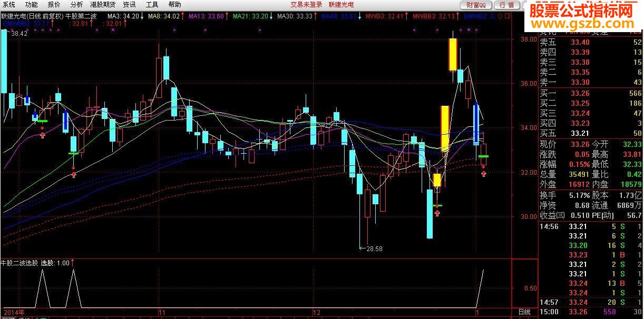Click the 卖五 price 33.40
The width and height of the screenshot is (644, 319).
580,42
